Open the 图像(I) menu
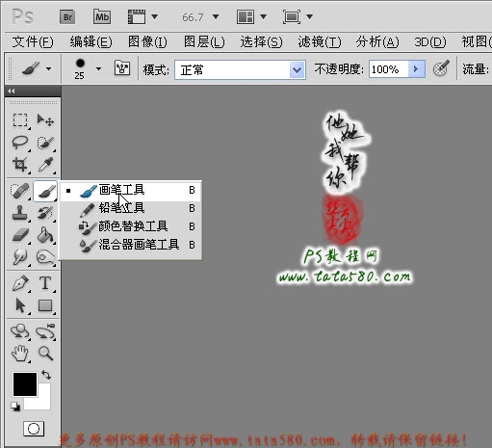492x448 pixels. 147,42
